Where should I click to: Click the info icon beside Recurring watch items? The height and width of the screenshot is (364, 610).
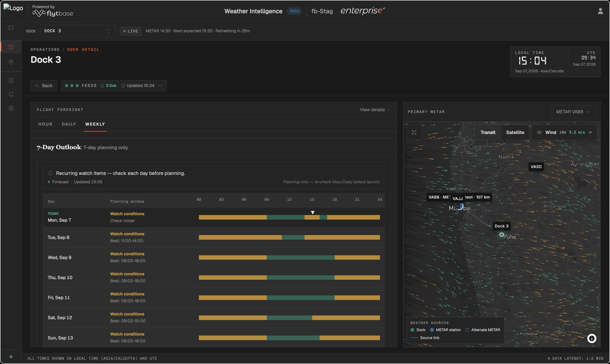(50, 173)
